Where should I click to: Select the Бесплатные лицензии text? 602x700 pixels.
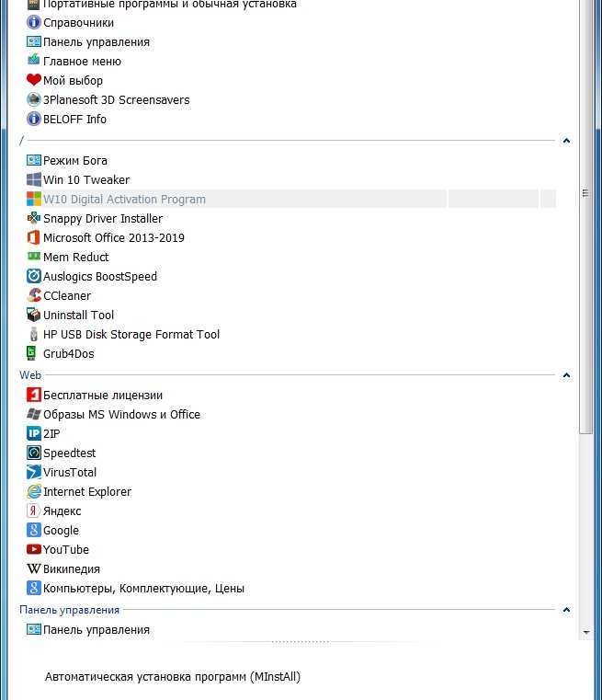103,396
